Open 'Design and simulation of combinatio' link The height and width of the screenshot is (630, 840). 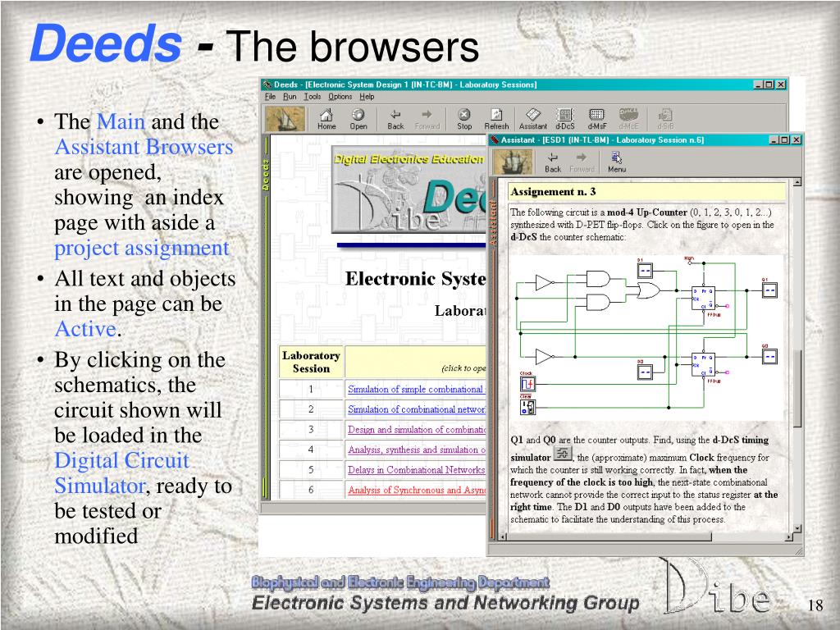point(416,430)
